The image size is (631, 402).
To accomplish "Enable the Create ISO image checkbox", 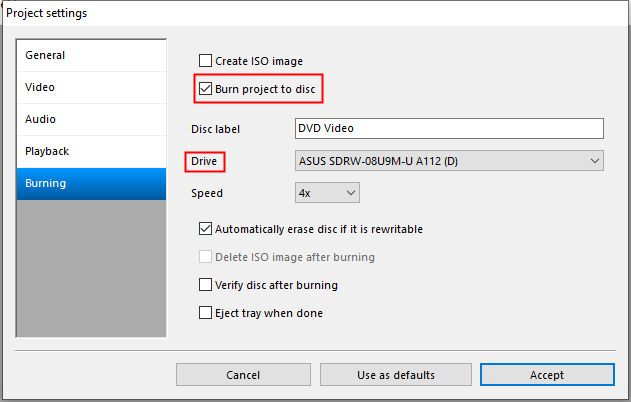I will click(206, 61).
